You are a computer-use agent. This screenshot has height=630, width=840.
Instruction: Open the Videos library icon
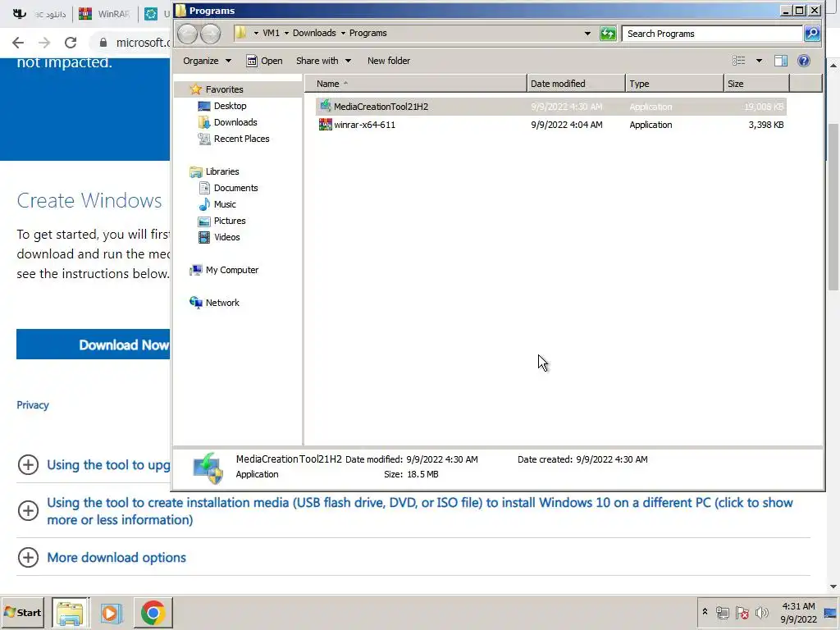(x=204, y=237)
